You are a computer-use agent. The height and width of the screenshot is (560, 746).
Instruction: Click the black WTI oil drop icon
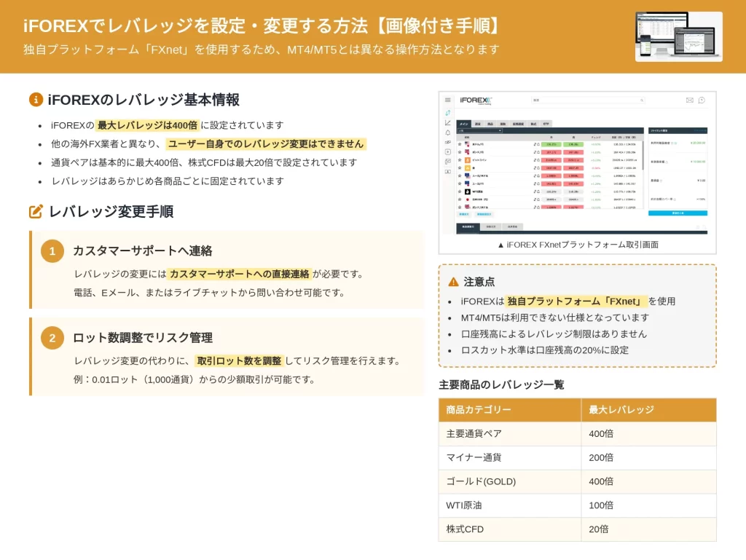(x=467, y=192)
